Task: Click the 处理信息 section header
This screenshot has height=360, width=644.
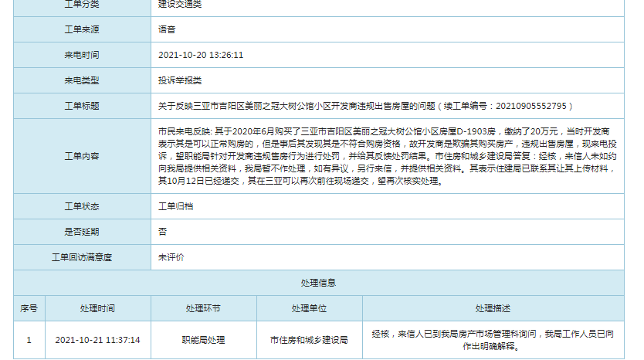Action: tap(318, 283)
